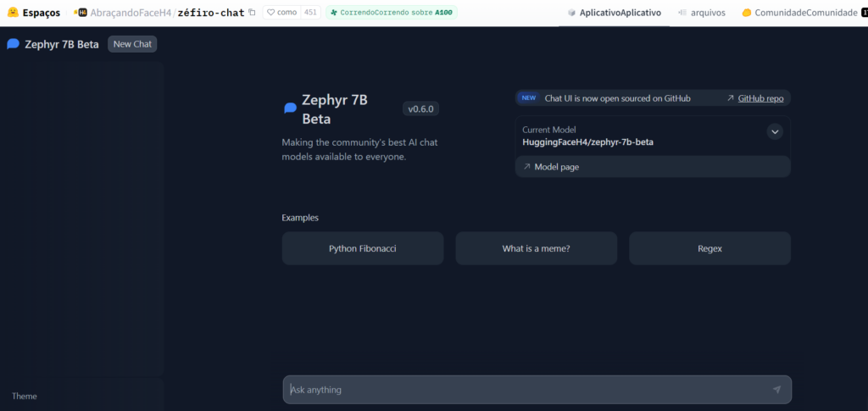This screenshot has width=868, height=411.
Task: Open the AbraçandoFaceH4 organization link
Action: tap(131, 13)
